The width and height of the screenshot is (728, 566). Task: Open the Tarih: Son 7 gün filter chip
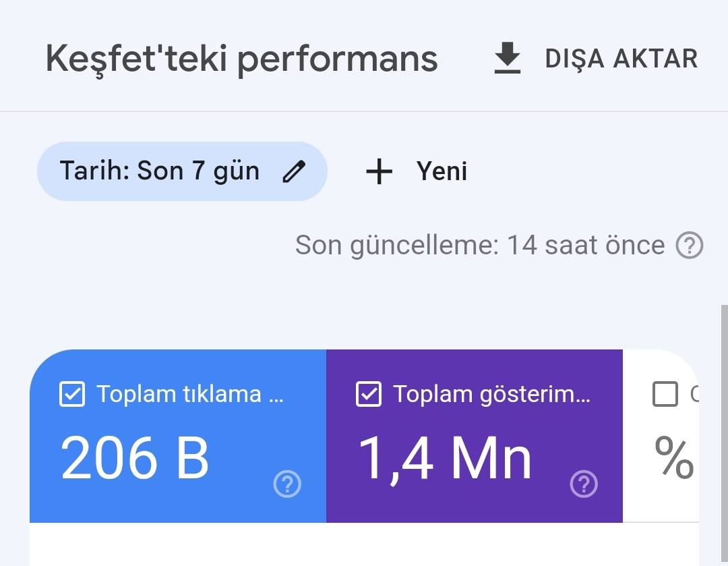182,171
